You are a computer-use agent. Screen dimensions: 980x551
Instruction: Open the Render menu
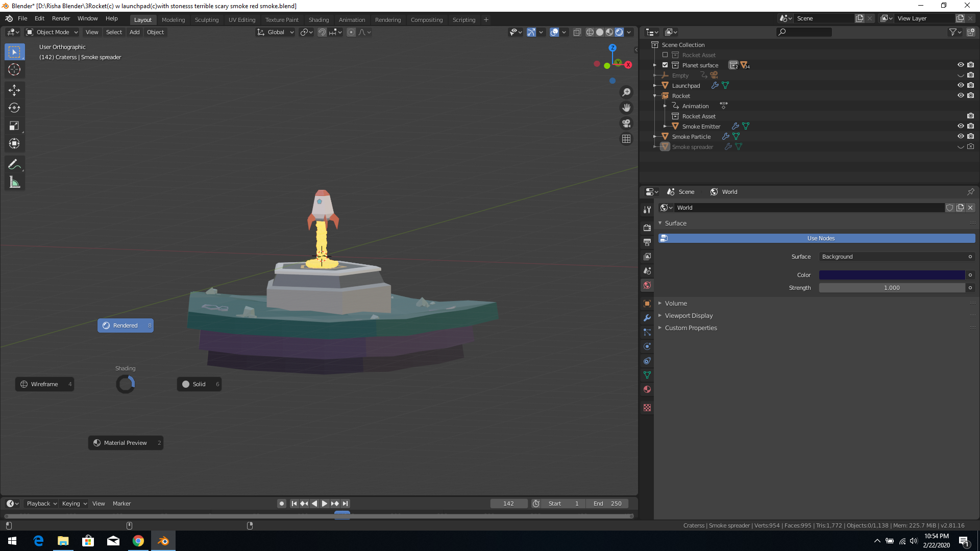(x=61, y=18)
